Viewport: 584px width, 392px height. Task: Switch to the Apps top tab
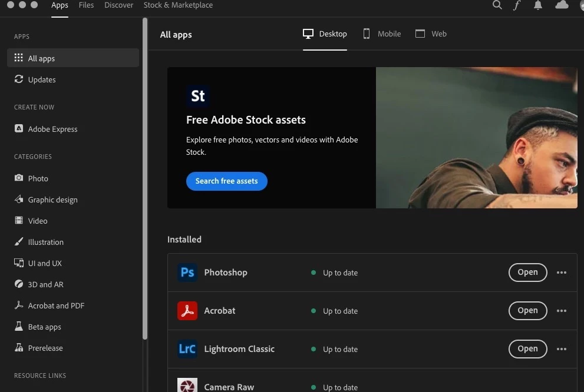[60, 5]
